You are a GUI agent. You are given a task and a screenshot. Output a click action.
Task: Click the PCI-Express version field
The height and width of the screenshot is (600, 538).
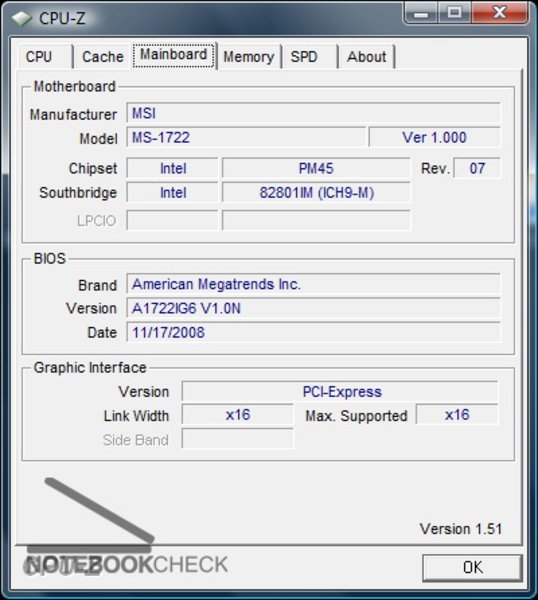(x=340, y=391)
